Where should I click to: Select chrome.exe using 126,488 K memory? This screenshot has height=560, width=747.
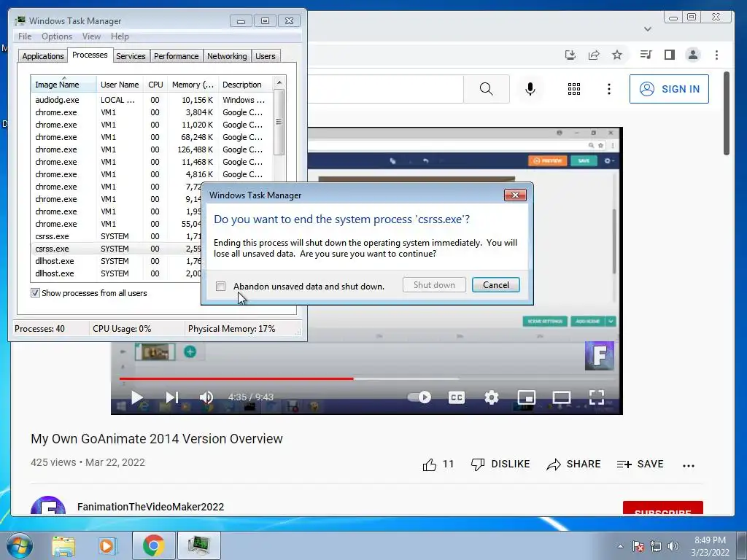click(152, 149)
